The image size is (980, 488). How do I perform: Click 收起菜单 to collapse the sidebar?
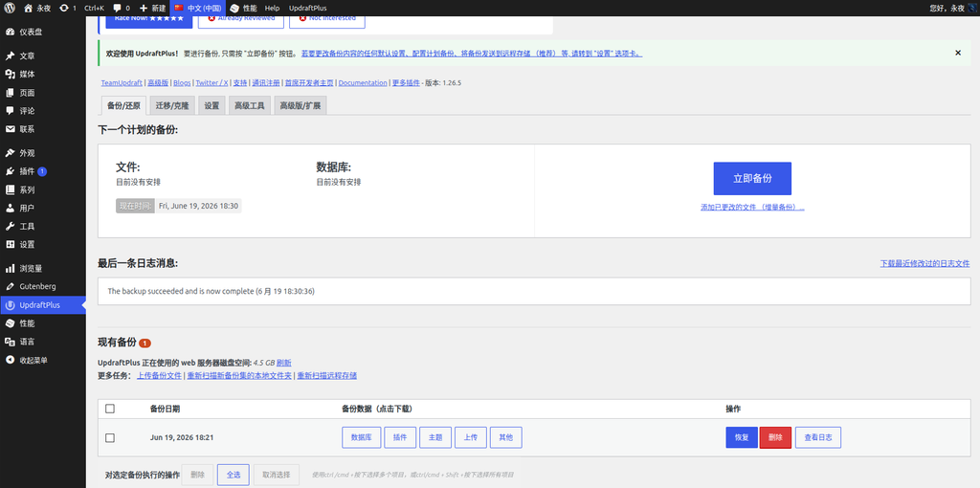[42, 360]
